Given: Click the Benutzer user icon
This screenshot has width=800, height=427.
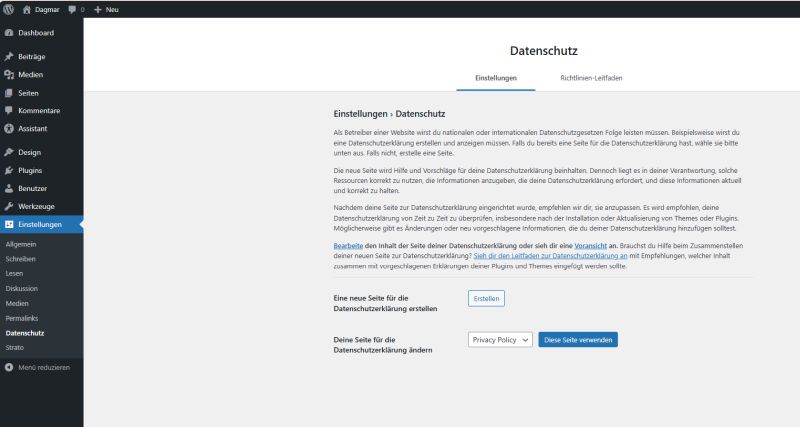Looking at the screenshot, I should point(9,188).
